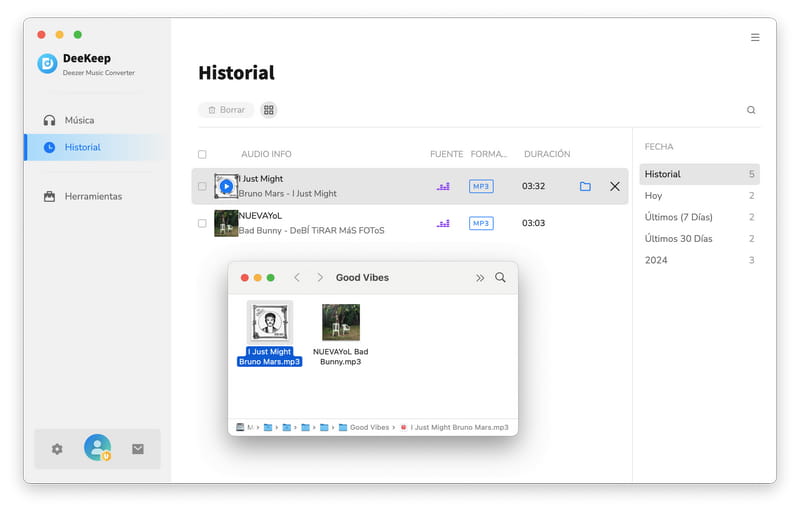Filter history by Hoy
Image resolution: width=800 pixels, height=512 pixels.
(699, 196)
